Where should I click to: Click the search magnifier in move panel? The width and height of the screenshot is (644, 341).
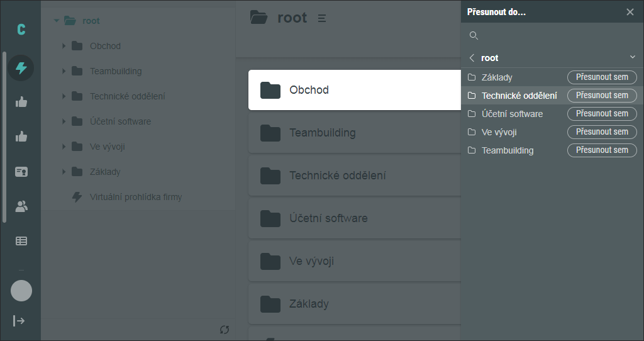474,36
